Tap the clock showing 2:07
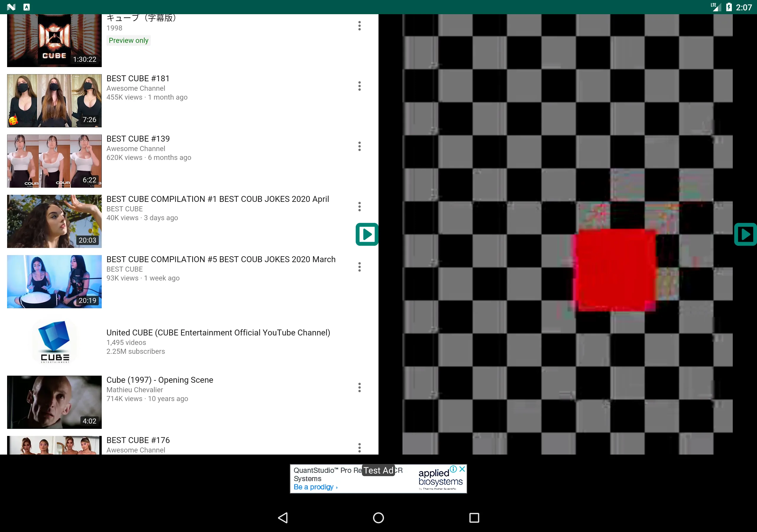The height and width of the screenshot is (532, 757). (744, 7)
